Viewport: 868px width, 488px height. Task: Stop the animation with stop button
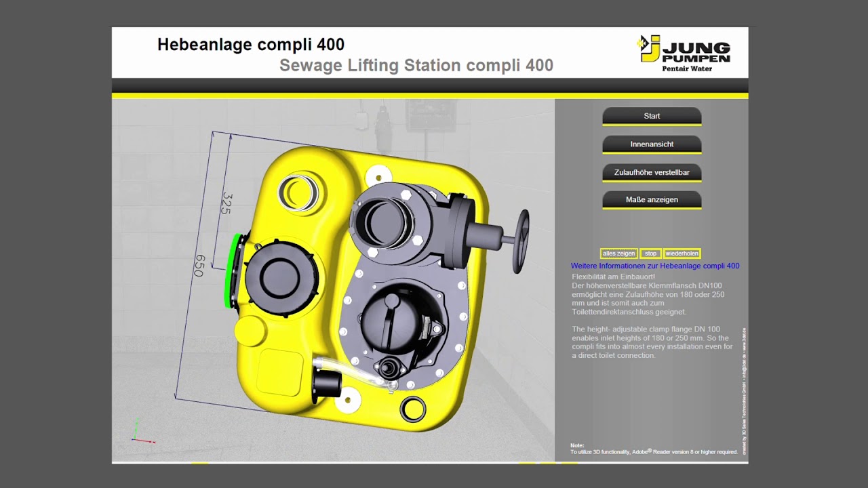(x=650, y=253)
